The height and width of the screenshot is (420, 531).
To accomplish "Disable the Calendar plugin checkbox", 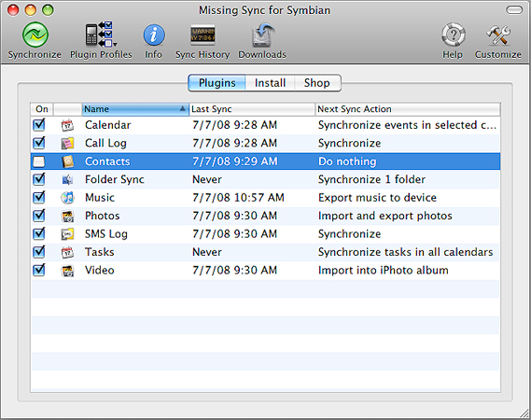I will (x=38, y=125).
